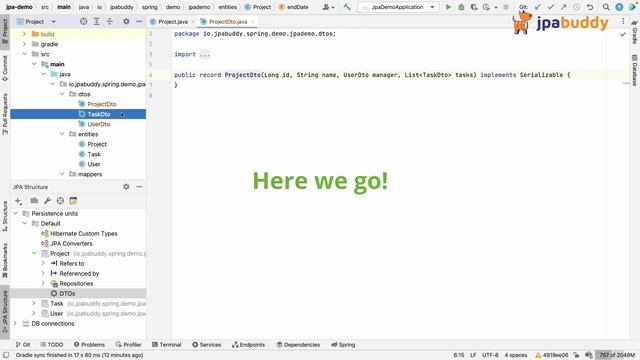
Task: Open the Problems tool window
Action: tap(89, 344)
